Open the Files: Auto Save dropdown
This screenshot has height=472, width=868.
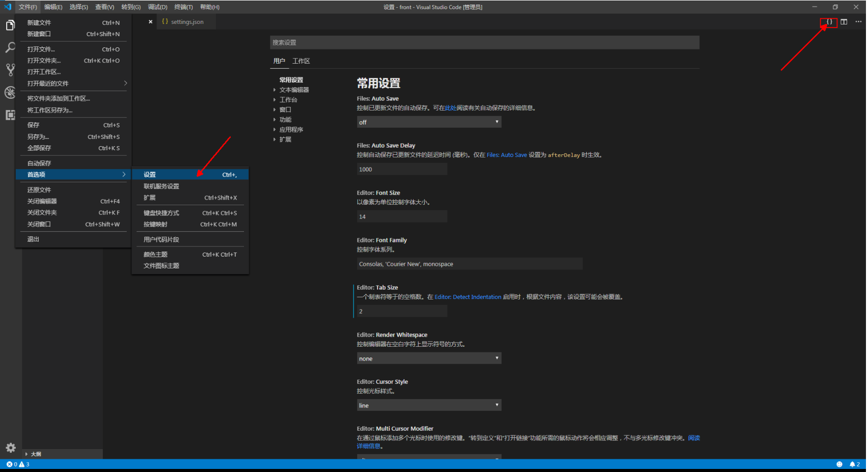coord(428,122)
